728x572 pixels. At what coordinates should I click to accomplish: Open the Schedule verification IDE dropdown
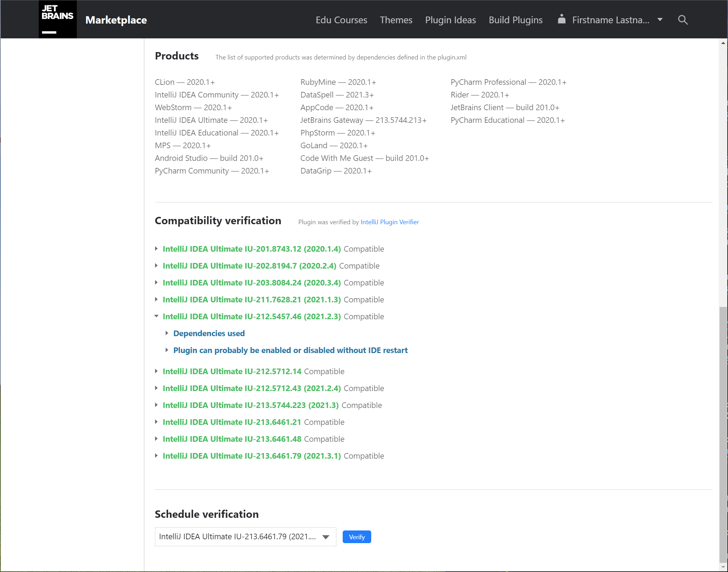tap(245, 537)
